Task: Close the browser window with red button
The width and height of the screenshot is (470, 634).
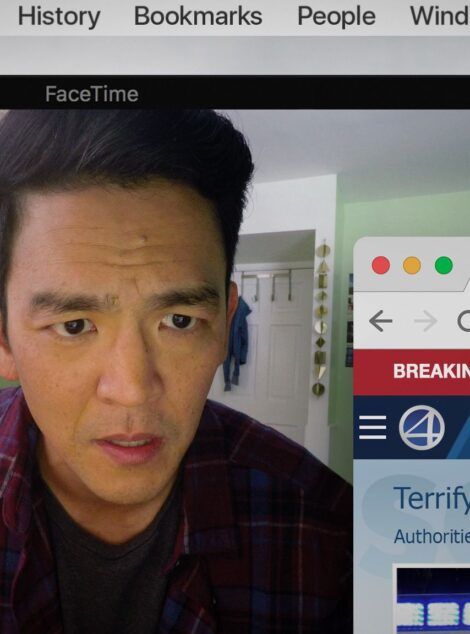Action: click(x=381, y=265)
